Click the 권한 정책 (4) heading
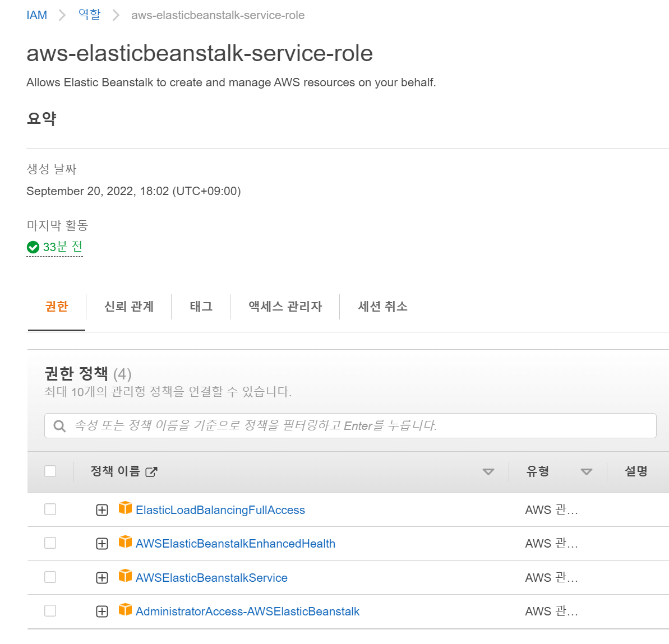Screen dimensions: 669x644 click(x=88, y=374)
